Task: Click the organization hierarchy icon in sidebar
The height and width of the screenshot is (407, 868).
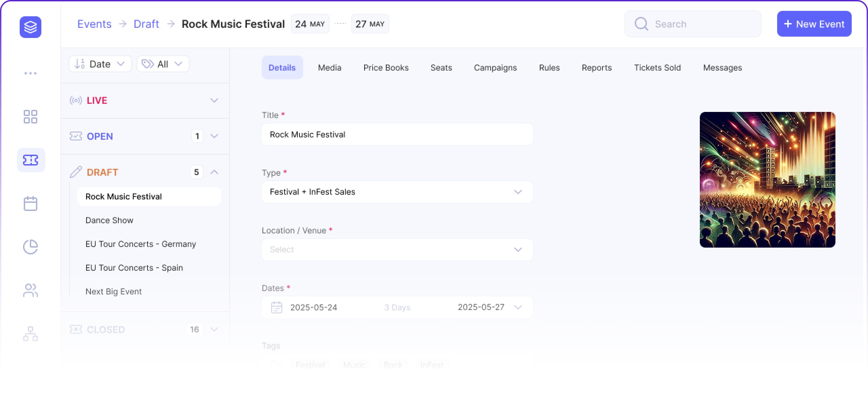Action: (30, 334)
